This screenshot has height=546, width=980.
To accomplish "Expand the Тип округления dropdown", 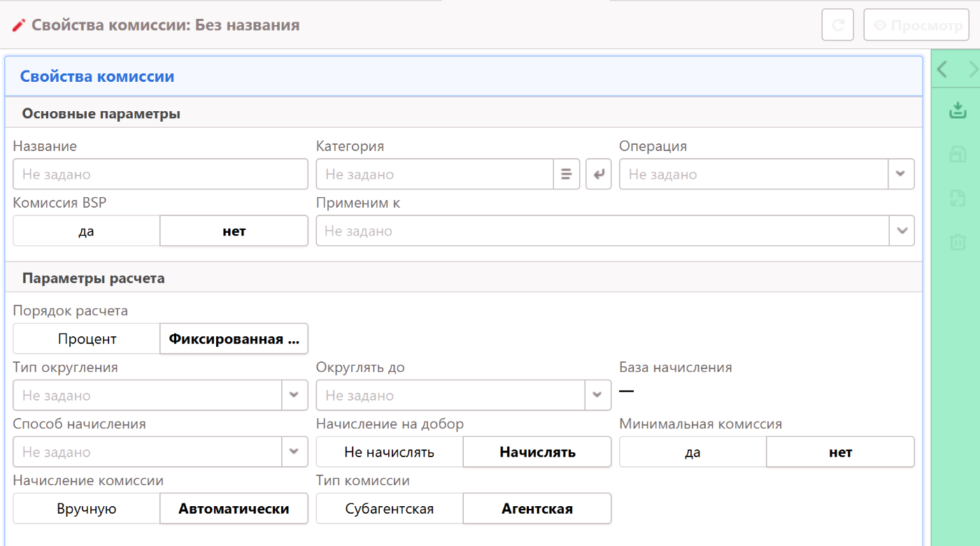I will coord(294,396).
